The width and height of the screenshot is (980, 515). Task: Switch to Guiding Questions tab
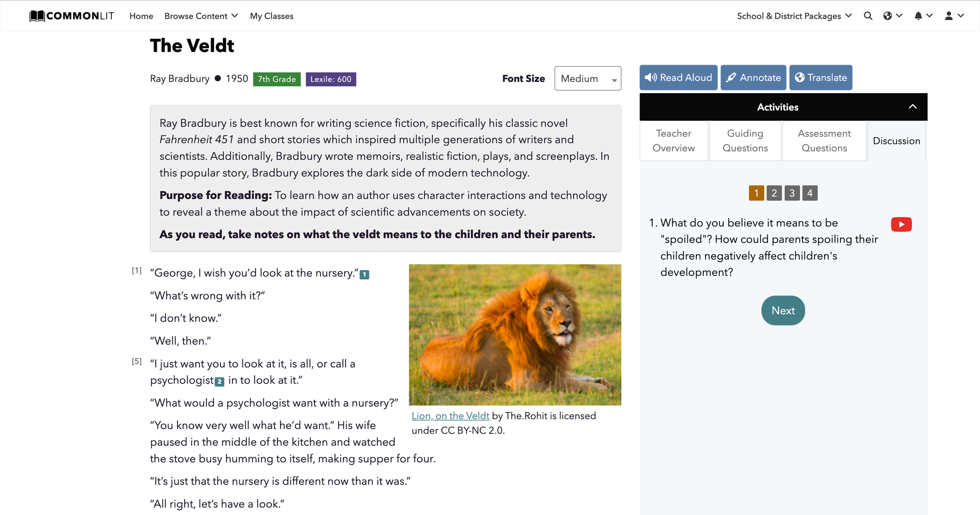click(745, 141)
